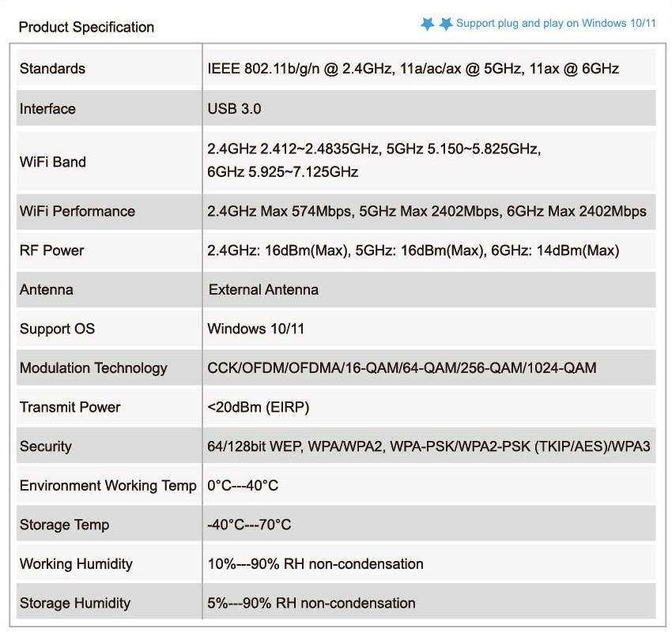Click the Standards row label

click(x=52, y=69)
